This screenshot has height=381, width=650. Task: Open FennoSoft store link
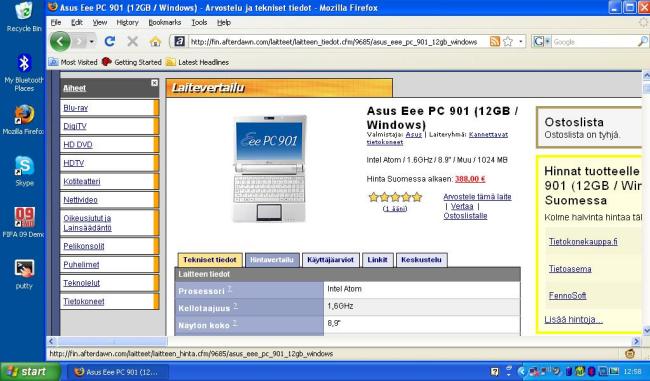pos(567,296)
